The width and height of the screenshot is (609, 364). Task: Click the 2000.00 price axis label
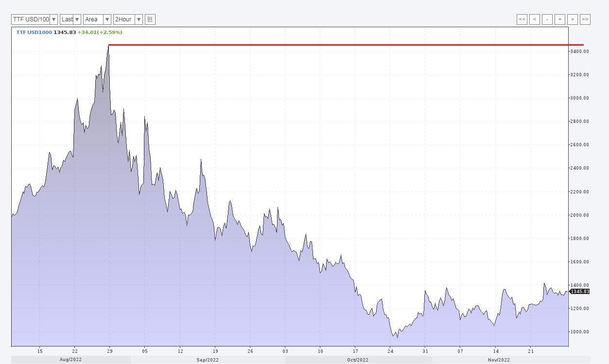pos(579,215)
